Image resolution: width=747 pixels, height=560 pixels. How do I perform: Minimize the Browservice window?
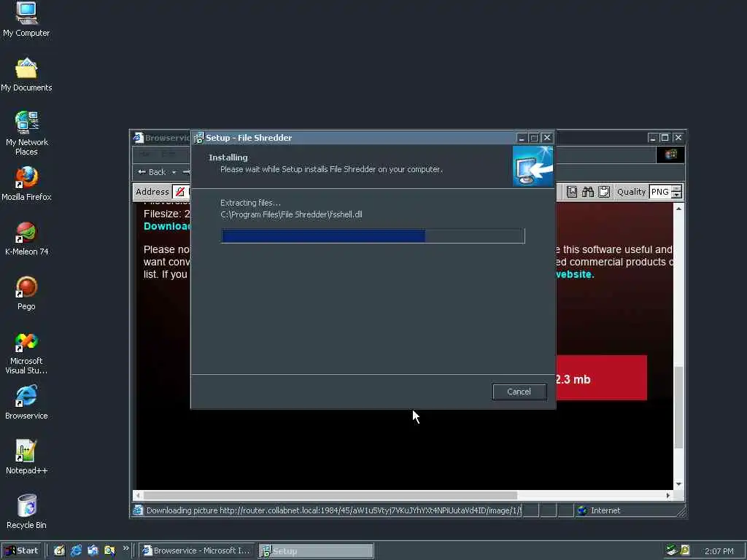tap(653, 138)
